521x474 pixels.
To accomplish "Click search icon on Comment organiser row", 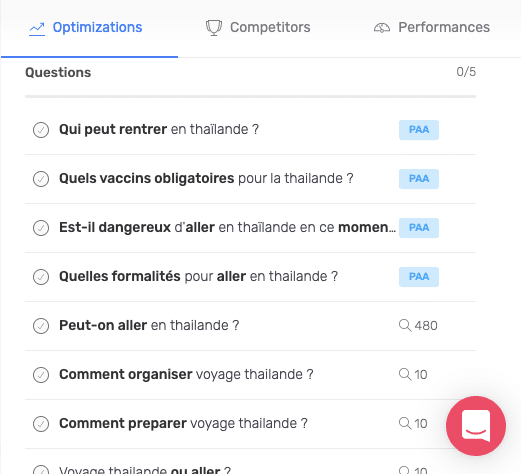I will click(x=405, y=374).
